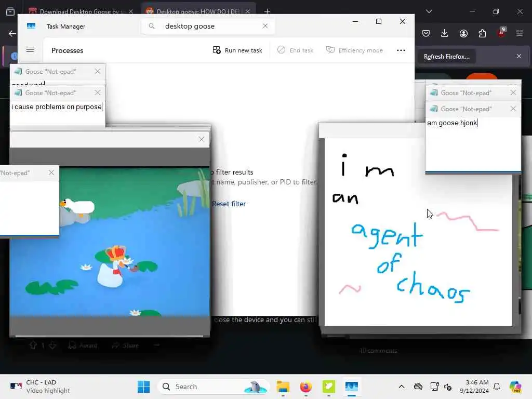Click uBlock Origin extension icon

[x=501, y=33]
